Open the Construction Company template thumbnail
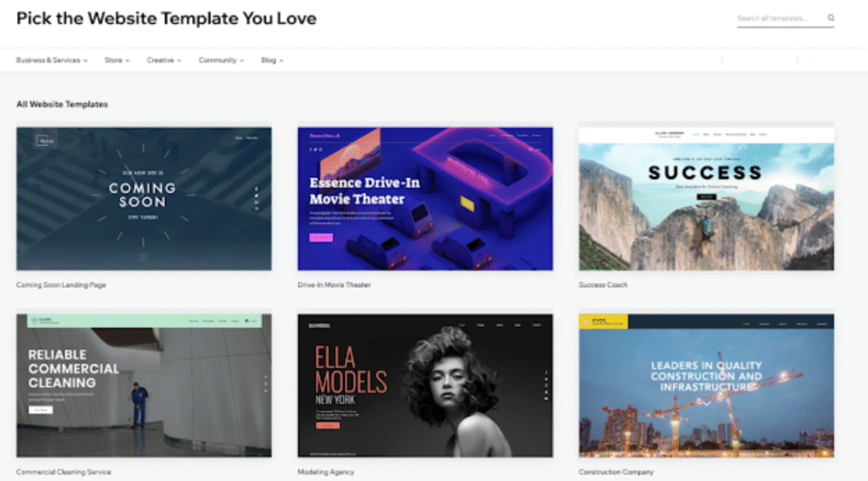The height and width of the screenshot is (481, 868). [x=706, y=385]
